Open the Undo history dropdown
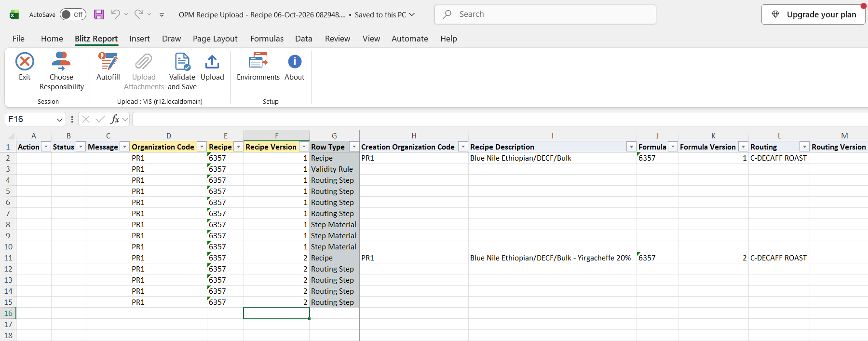Viewport: 868px width, 341px height. [126, 14]
